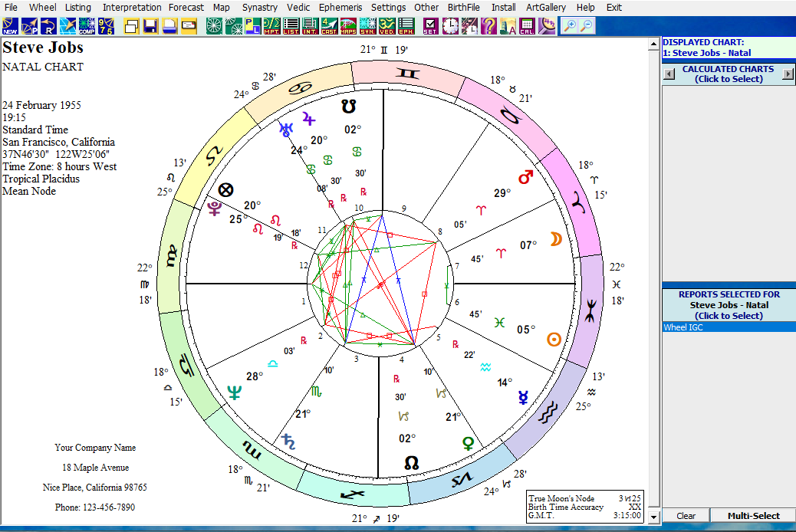
Task: Click the NEW chart toolbar icon
Action: pyautogui.click(x=10, y=26)
